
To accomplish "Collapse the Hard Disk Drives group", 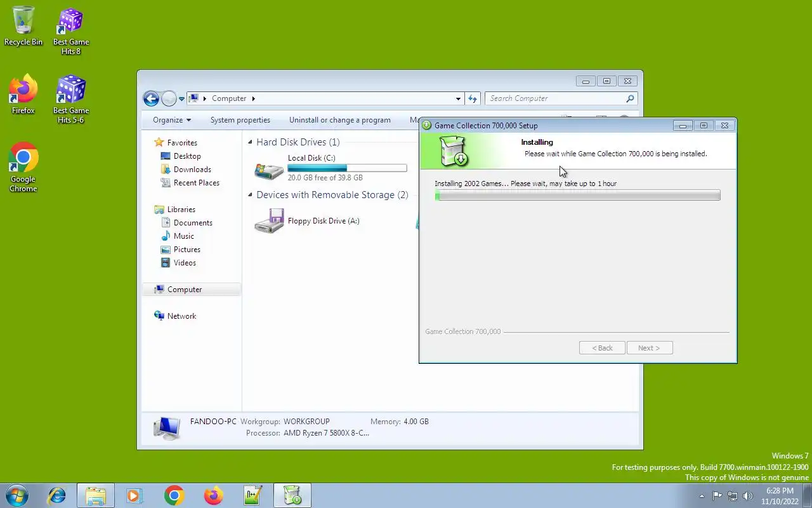I will [x=250, y=142].
